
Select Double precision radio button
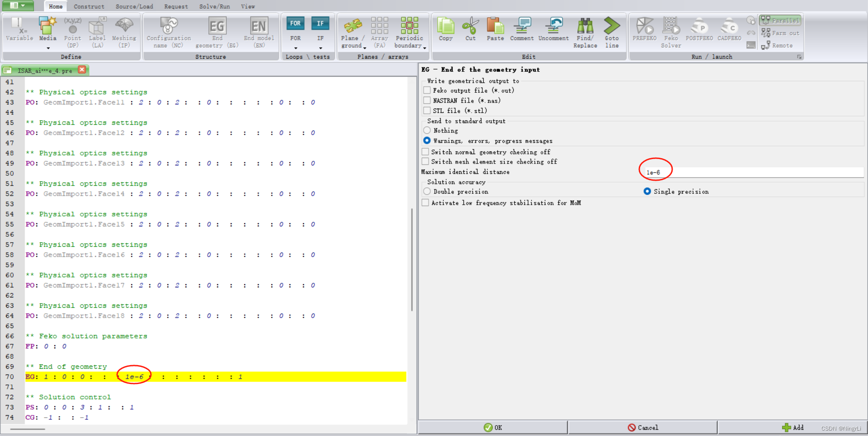tap(427, 192)
